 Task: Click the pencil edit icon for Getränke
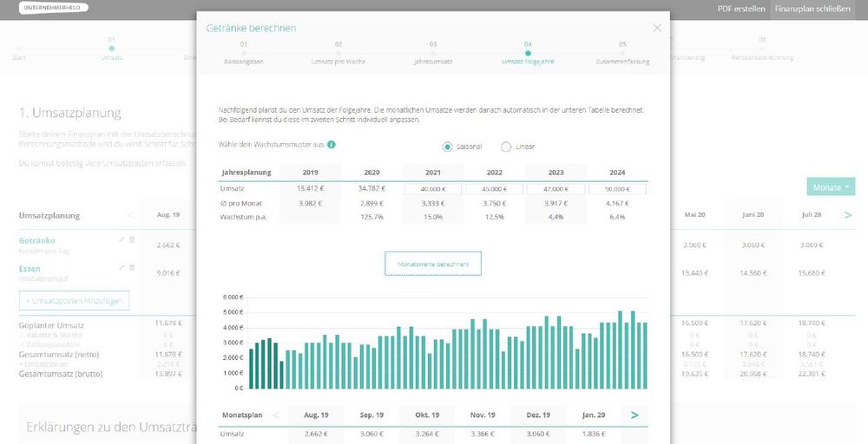click(122, 239)
